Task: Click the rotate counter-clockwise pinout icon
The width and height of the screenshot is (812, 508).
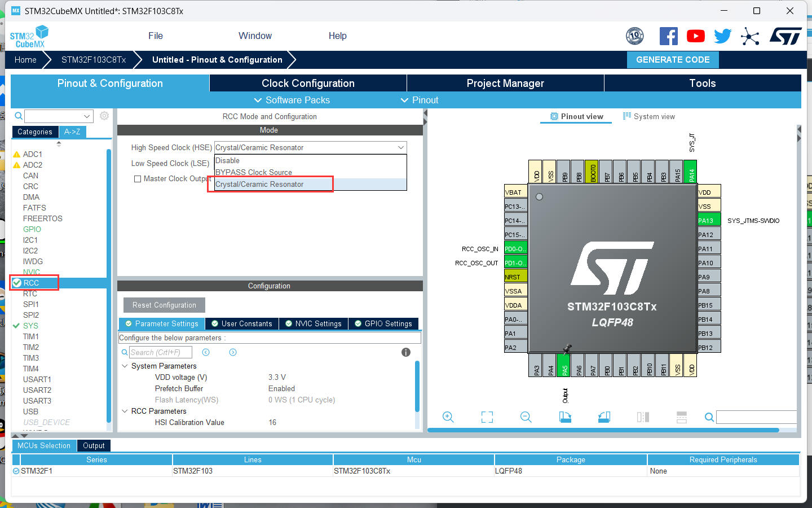Action: [x=604, y=417]
